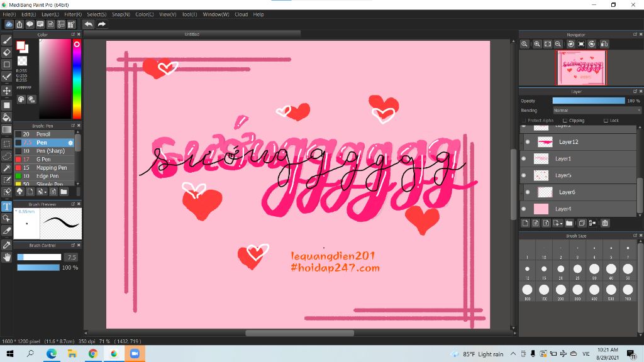Open Chrome from the taskbar
Viewport: 644px width, 362px height.
click(93, 354)
